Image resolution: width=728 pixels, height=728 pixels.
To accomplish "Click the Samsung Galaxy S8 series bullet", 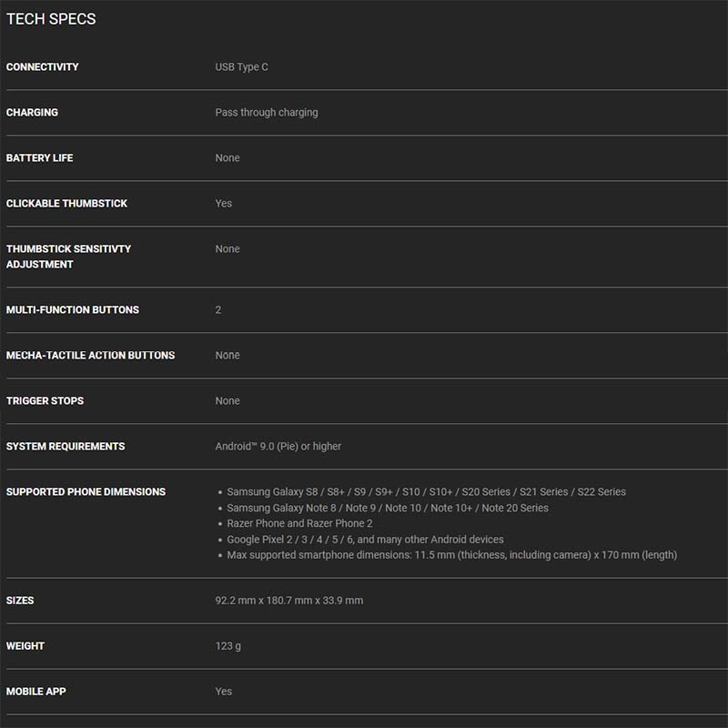I will pyautogui.click(x=426, y=492).
